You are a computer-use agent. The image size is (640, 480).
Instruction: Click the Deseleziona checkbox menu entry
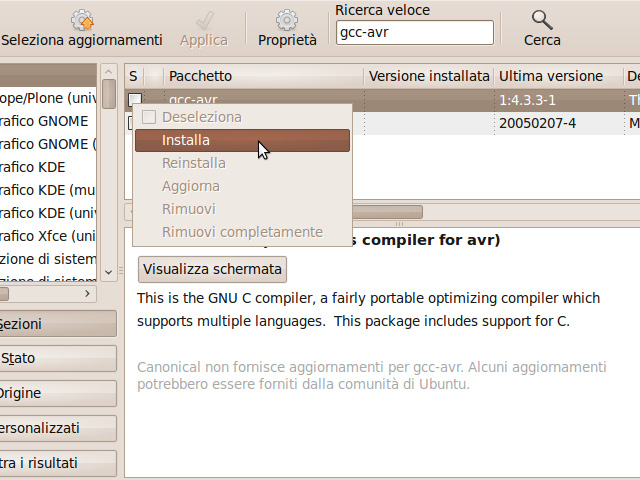pos(148,117)
